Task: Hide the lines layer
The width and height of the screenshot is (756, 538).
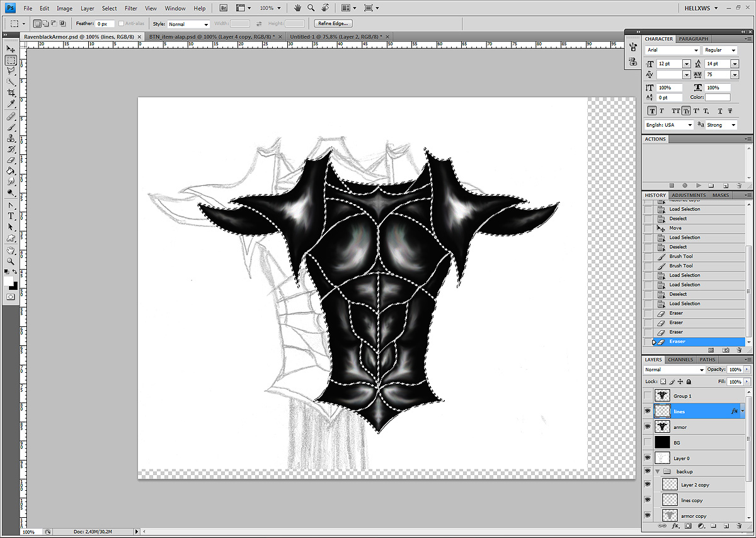Action: (647, 411)
